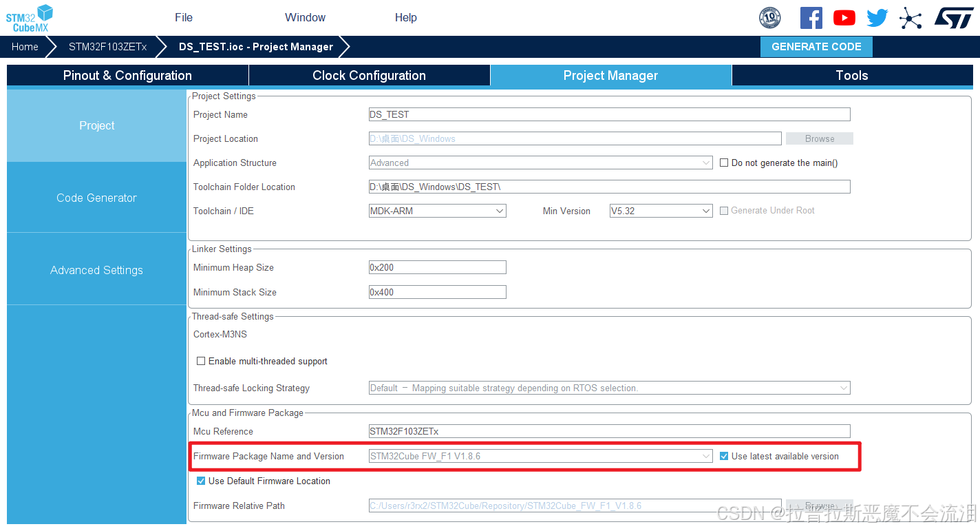This screenshot has height=531, width=980.
Task: Expand the Application Structure dropdown
Action: click(540, 163)
